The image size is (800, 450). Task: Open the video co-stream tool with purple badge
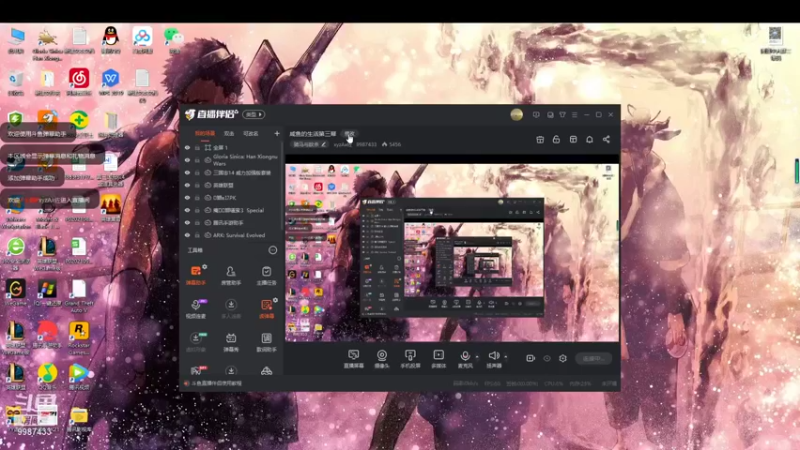click(195, 309)
